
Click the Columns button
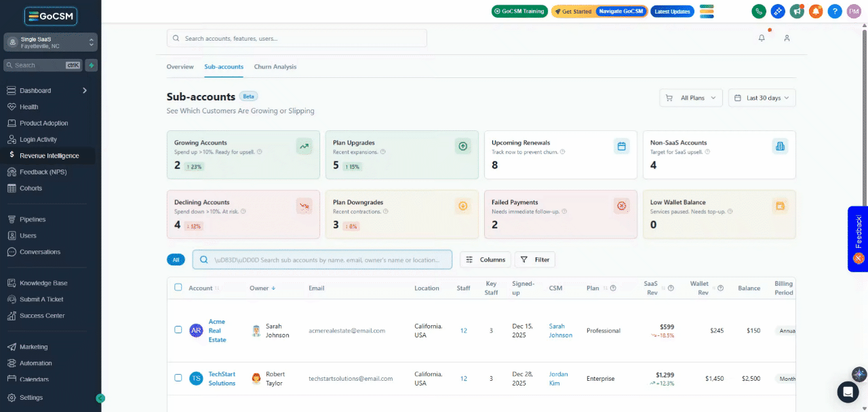486,259
